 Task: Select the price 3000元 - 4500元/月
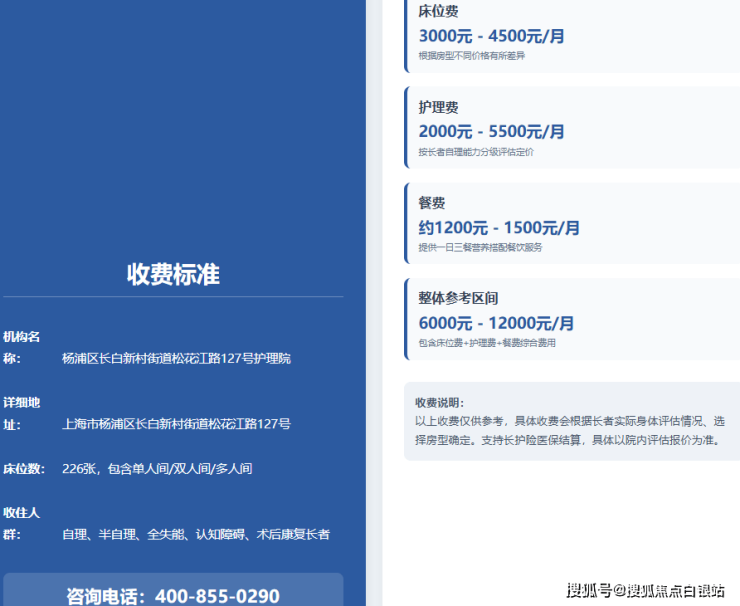click(x=491, y=36)
